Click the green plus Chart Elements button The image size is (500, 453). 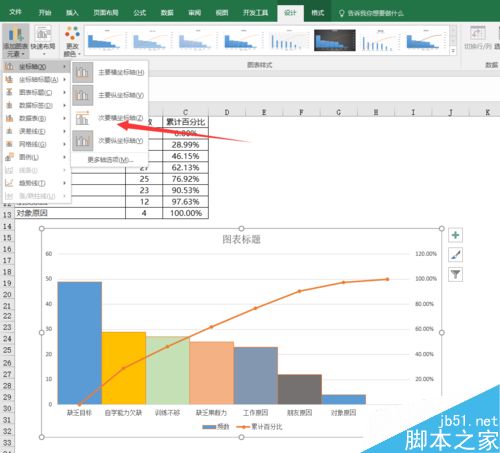coord(455,235)
